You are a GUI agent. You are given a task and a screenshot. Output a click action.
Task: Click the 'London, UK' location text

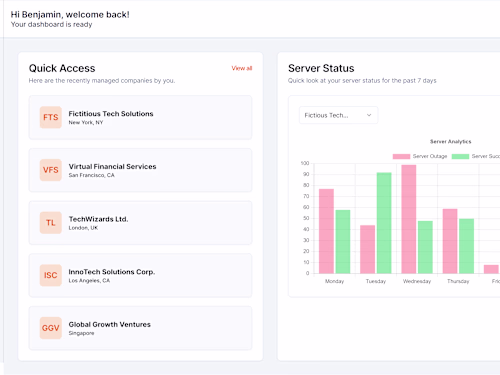(x=83, y=228)
